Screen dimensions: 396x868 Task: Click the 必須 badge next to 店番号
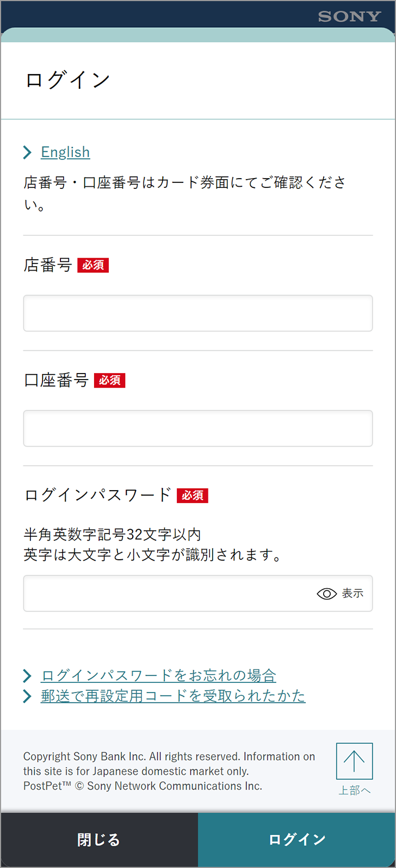point(93,265)
